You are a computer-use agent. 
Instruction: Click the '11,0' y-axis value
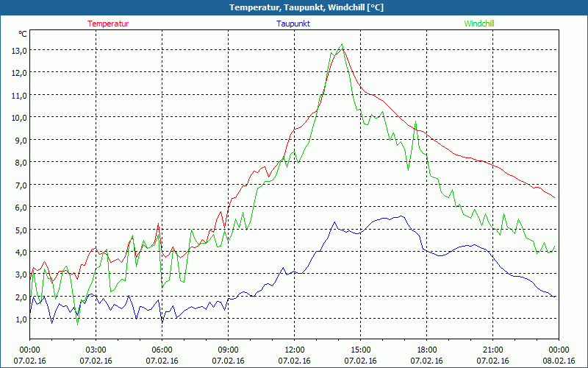click(x=19, y=96)
